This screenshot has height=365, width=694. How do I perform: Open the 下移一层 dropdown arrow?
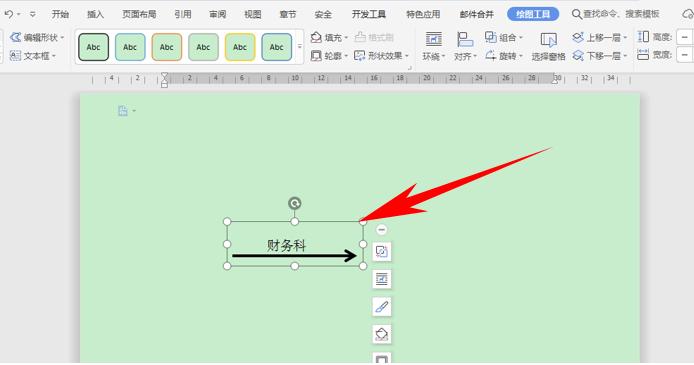point(625,56)
